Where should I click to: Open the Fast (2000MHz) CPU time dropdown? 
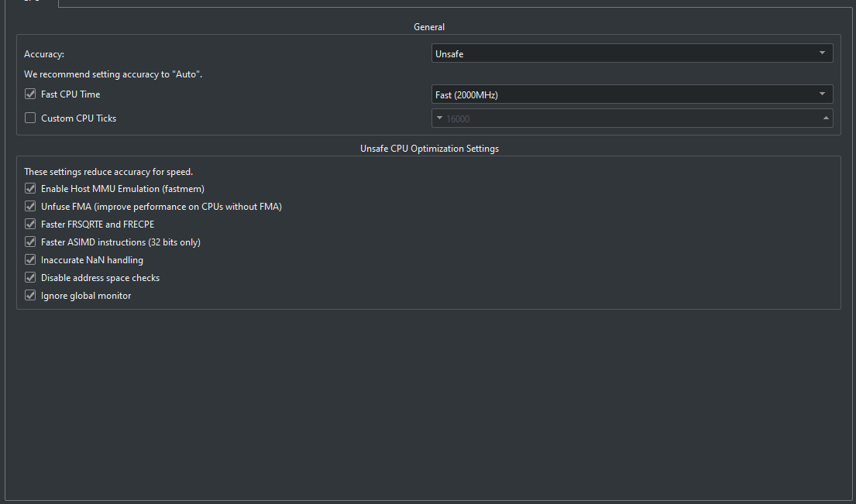(631, 94)
